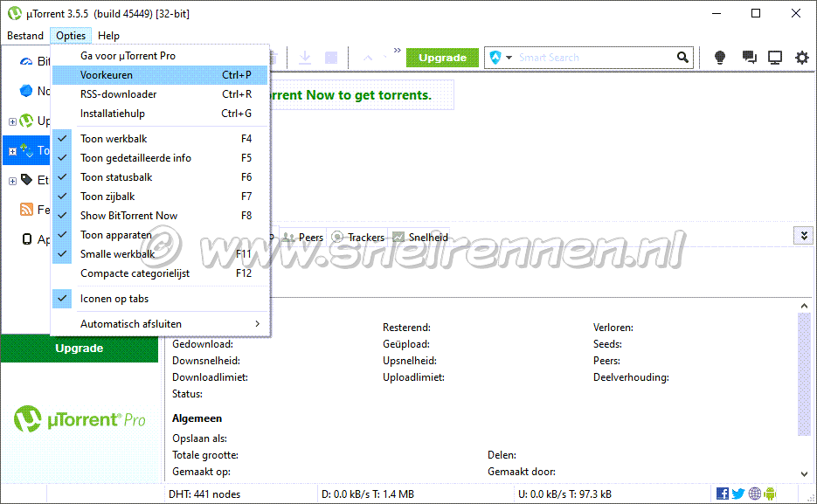Click into the Smart Search field
The height and width of the screenshot is (504, 817).
pyautogui.click(x=594, y=58)
